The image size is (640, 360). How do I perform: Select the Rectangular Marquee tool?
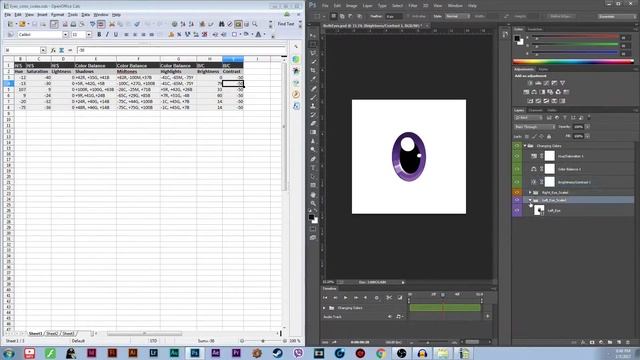coord(313,44)
